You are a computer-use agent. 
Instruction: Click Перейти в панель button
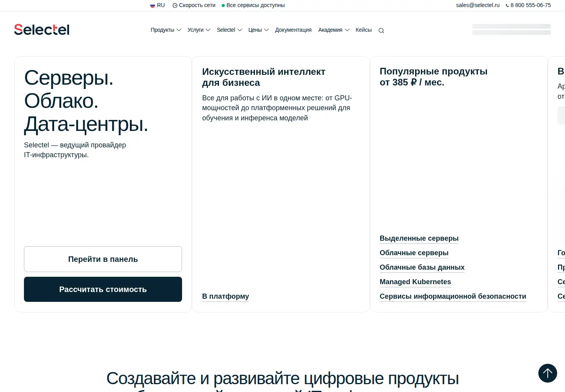[x=103, y=259]
